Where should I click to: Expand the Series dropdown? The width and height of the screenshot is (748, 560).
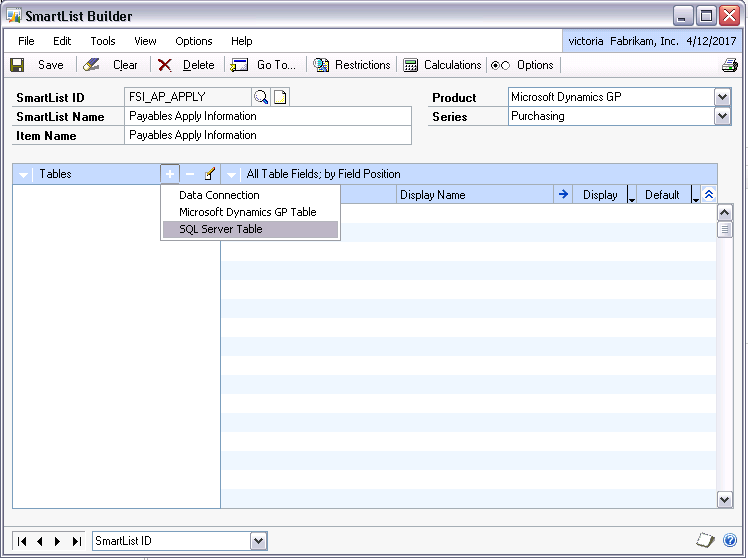point(722,116)
